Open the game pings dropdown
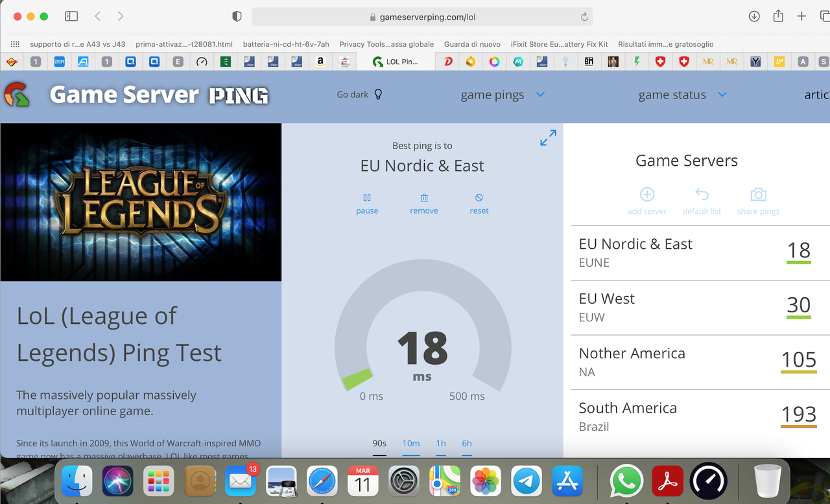This screenshot has height=504, width=830. coord(503,95)
